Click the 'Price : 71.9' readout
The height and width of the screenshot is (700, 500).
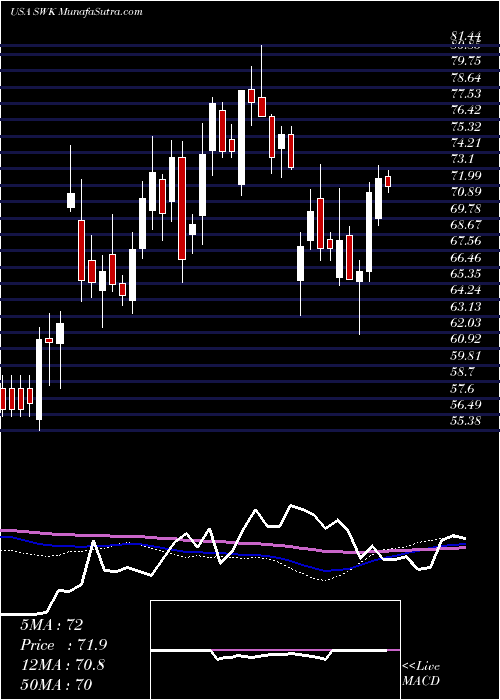click(x=63, y=645)
